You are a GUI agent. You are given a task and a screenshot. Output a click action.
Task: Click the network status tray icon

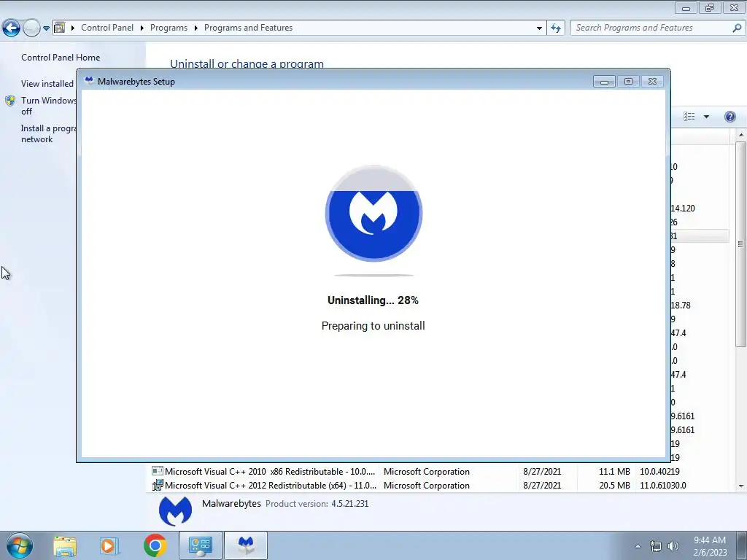tap(656, 547)
